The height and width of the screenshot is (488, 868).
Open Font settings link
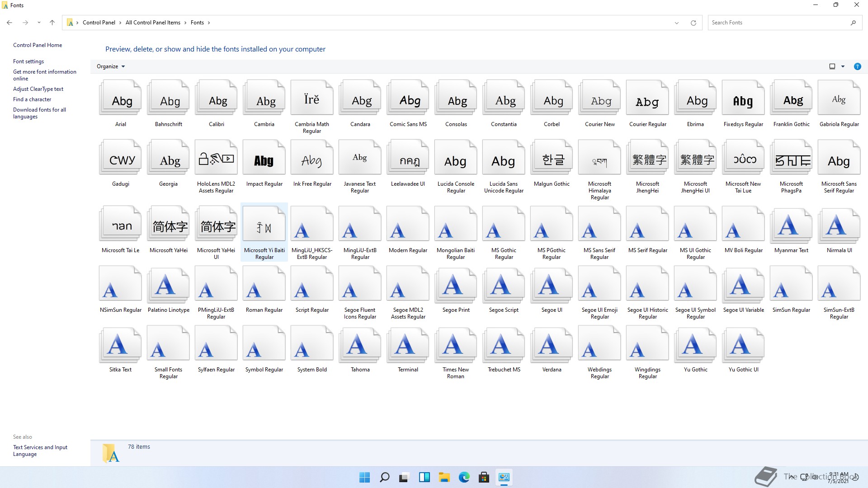(x=28, y=61)
